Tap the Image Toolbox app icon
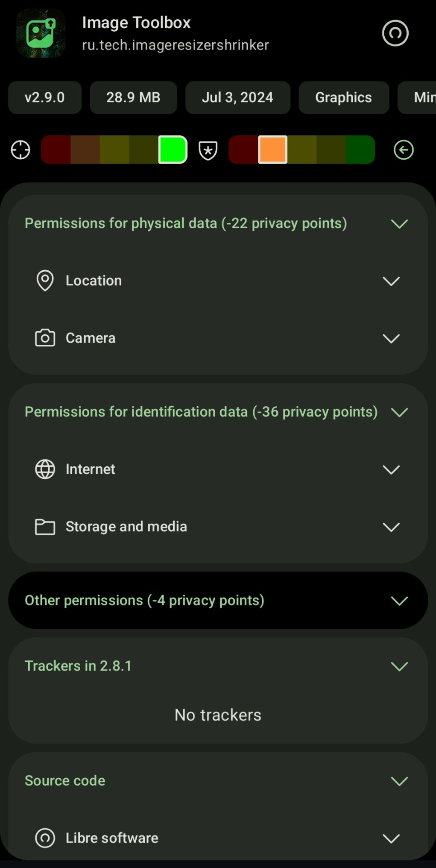Viewport: 436px width, 868px height. (41, 33)
